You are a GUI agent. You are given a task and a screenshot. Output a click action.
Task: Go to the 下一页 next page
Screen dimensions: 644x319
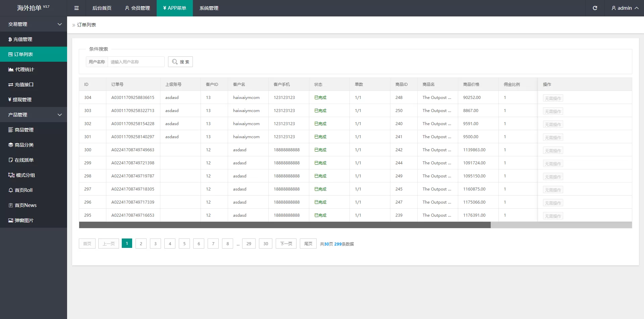click(286, 244)
